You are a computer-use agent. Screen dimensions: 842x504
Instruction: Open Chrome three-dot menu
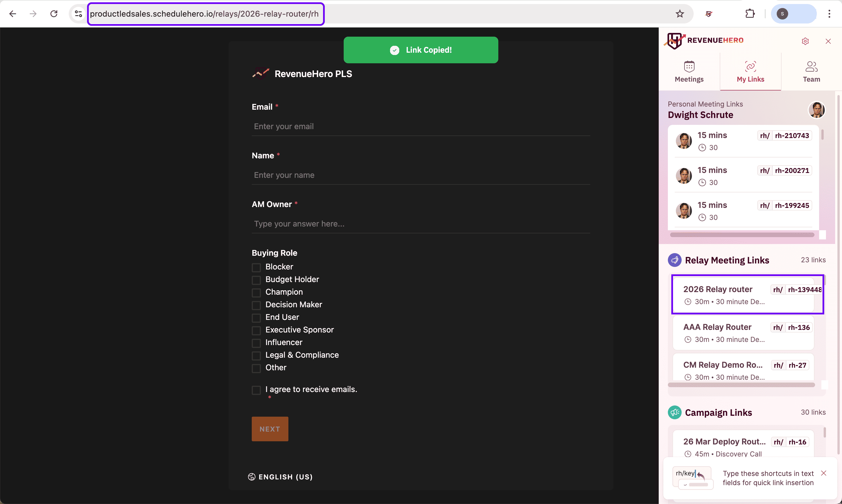pyautogui.click(x=829, y=13)
